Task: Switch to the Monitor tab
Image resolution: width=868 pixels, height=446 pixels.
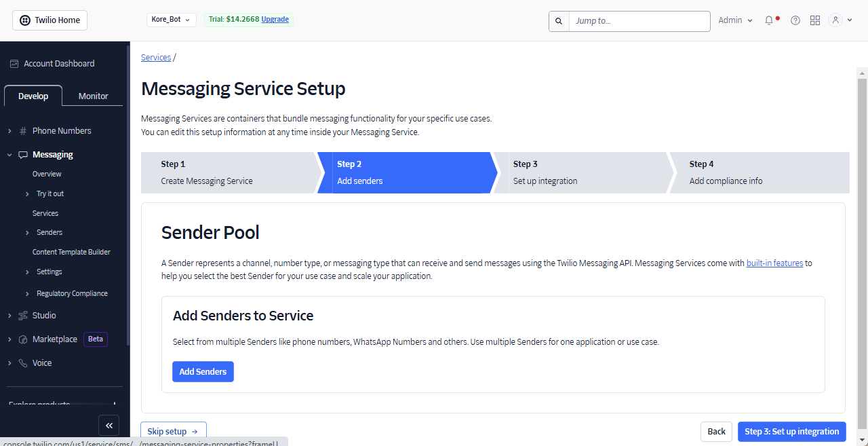Action: pos(93,96)
